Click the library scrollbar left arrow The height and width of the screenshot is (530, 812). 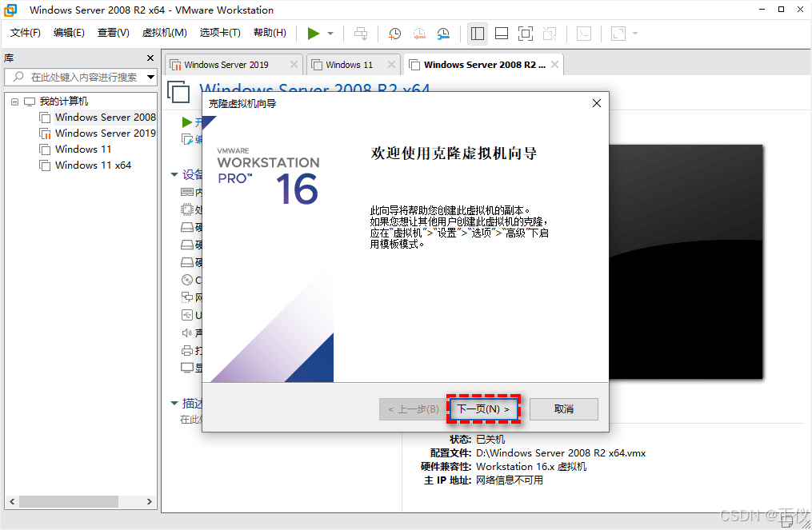tap(13, 501)
